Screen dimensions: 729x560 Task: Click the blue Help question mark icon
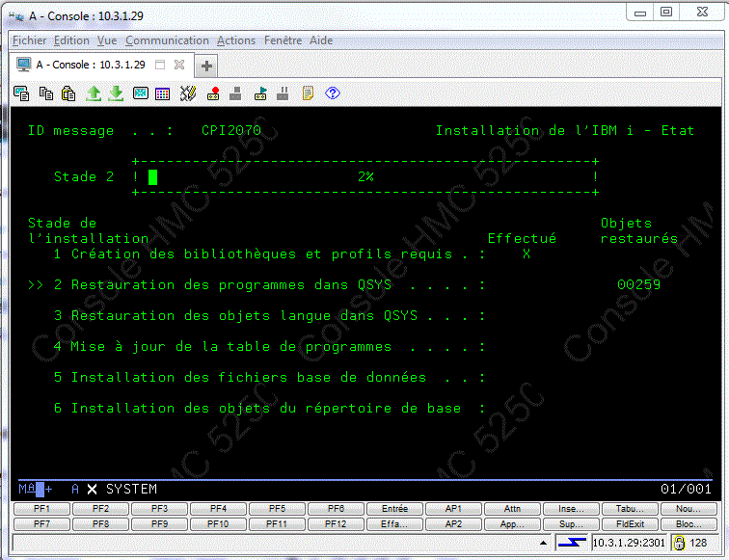tap(333, 93)
